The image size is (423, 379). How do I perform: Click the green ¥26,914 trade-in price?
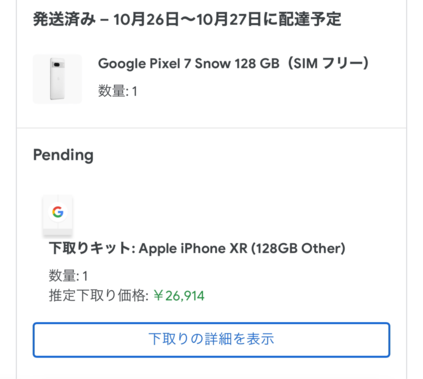coord(179,296)
